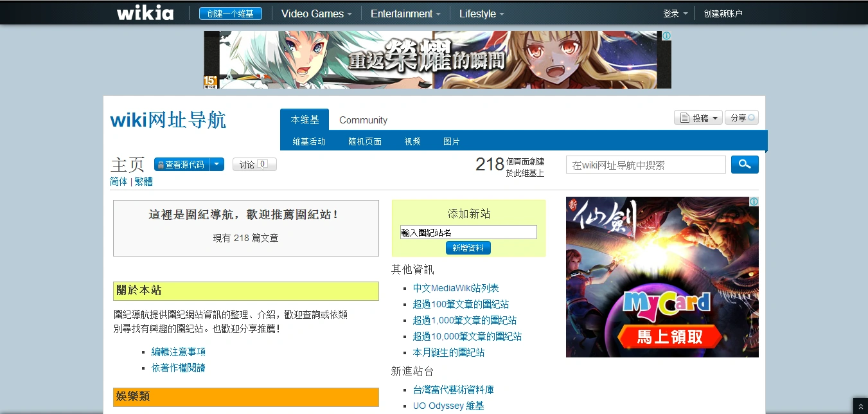Switch to the Community tab
The width and height of the screenshot is (868, 414).
pos(363,120)
